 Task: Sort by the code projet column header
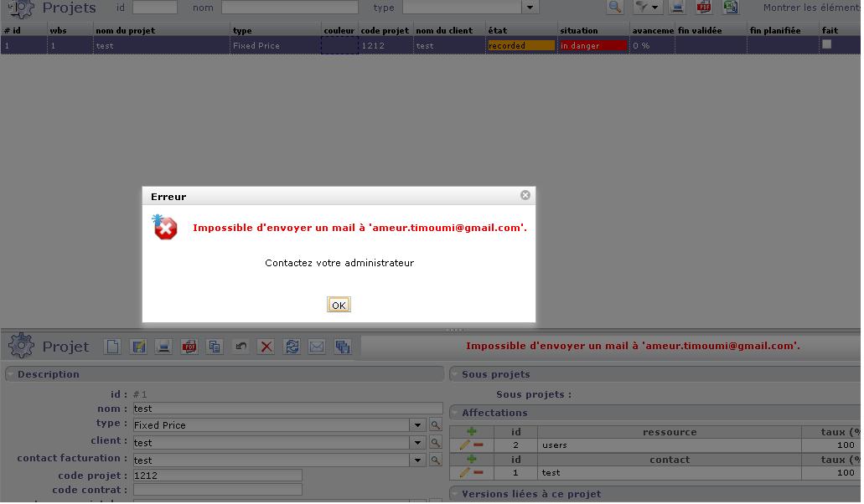385,30
